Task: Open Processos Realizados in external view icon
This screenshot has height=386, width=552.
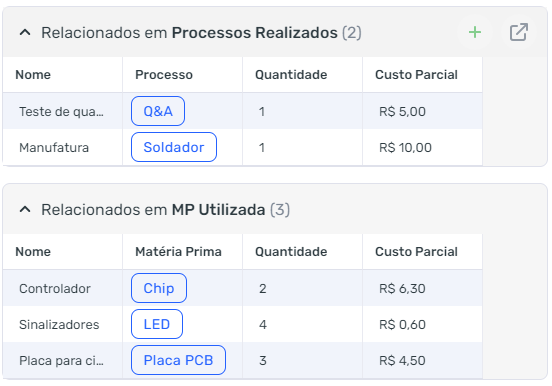Action: click(x=519, y=32)
